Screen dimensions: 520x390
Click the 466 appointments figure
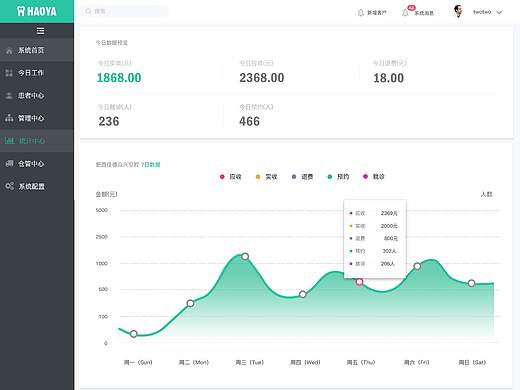click(x=249, y=121)
